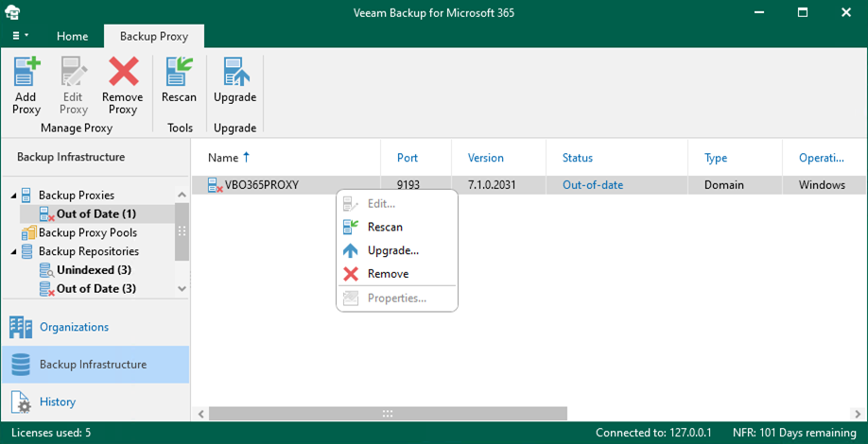Click the tree scrollbar down arrow
Image resolution: width=868 pixels, height=444 pixels.
pos(182,289)
